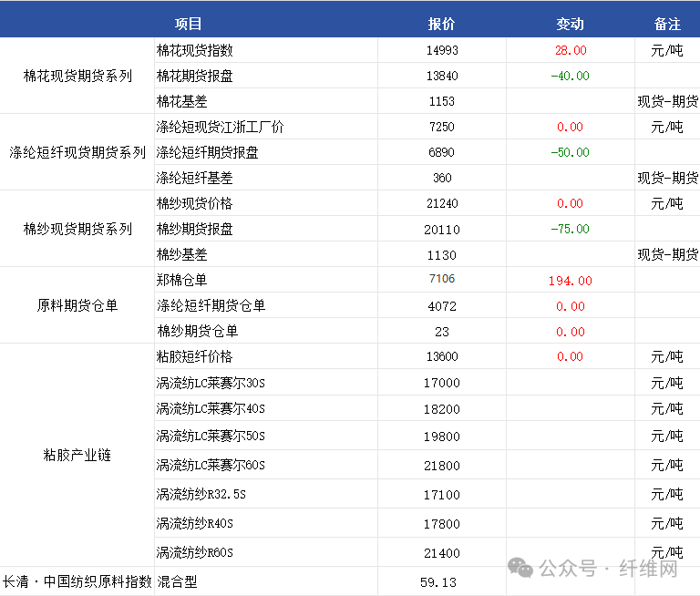Click the price value 6890
The height and width of the screenshot is (596, 700).
tap(441, 152)
